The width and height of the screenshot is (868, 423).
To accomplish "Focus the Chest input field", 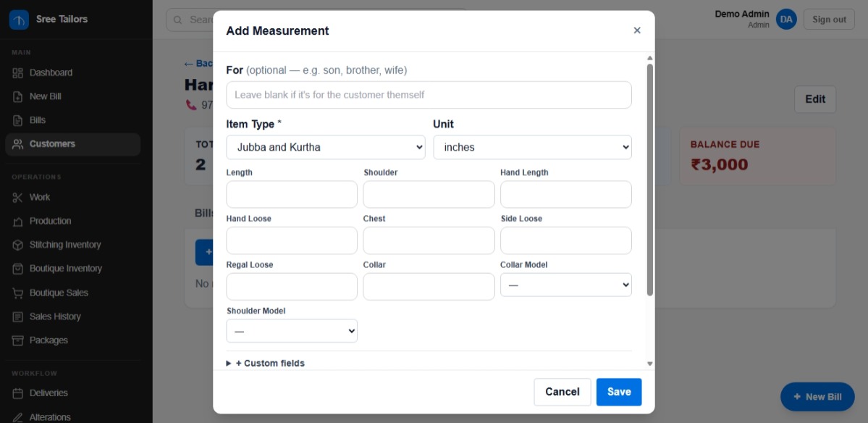I will (429, 240).
